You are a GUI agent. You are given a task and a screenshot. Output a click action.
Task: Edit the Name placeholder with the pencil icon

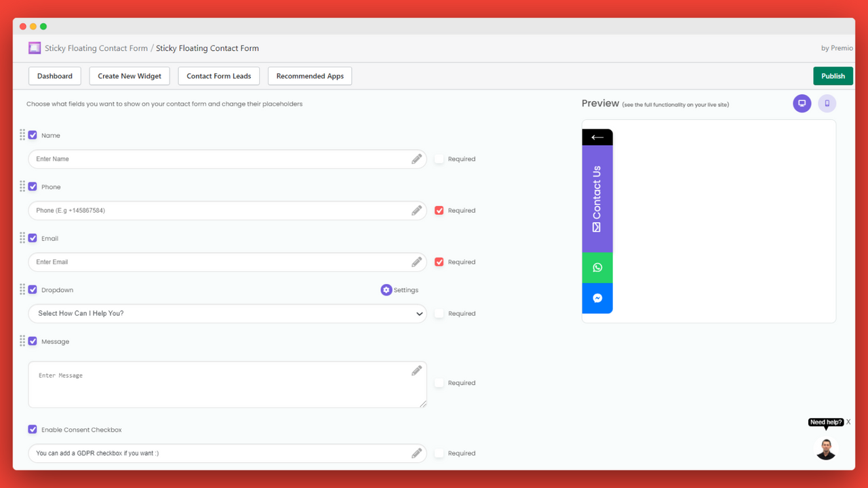(x=416, y=158)
